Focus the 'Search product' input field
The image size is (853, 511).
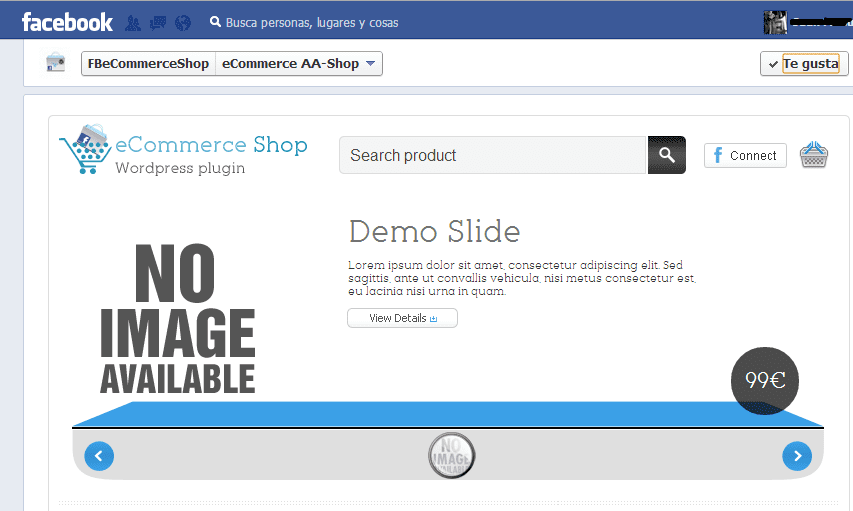492,155
